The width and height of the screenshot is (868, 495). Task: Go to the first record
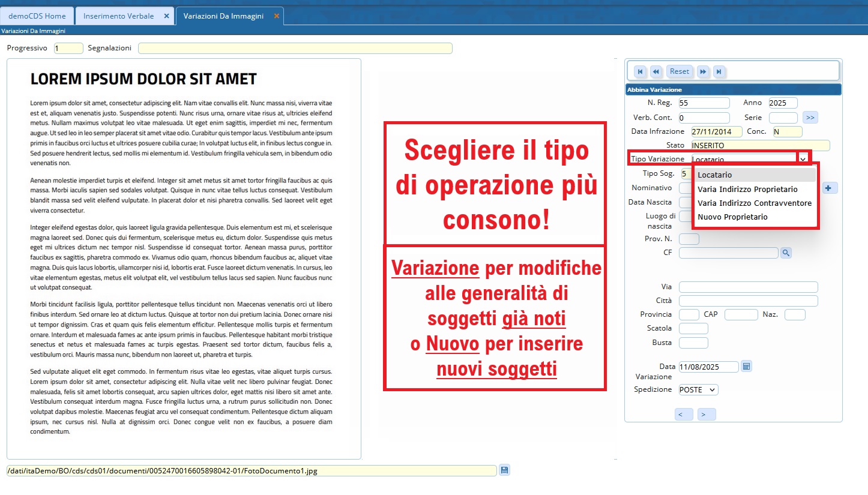[x=640, y=71]
